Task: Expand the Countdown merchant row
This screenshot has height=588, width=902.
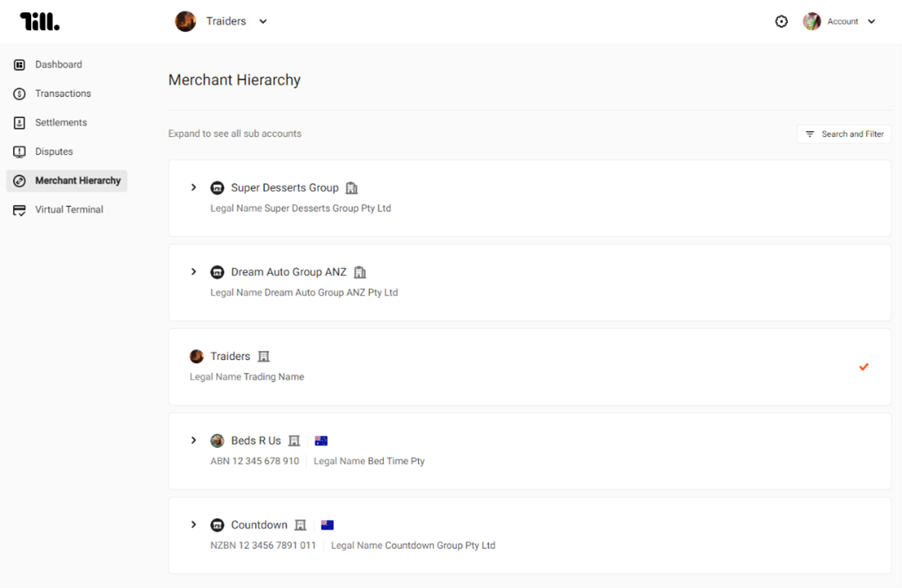Action: pyautogui.click(x=194, y=525)
